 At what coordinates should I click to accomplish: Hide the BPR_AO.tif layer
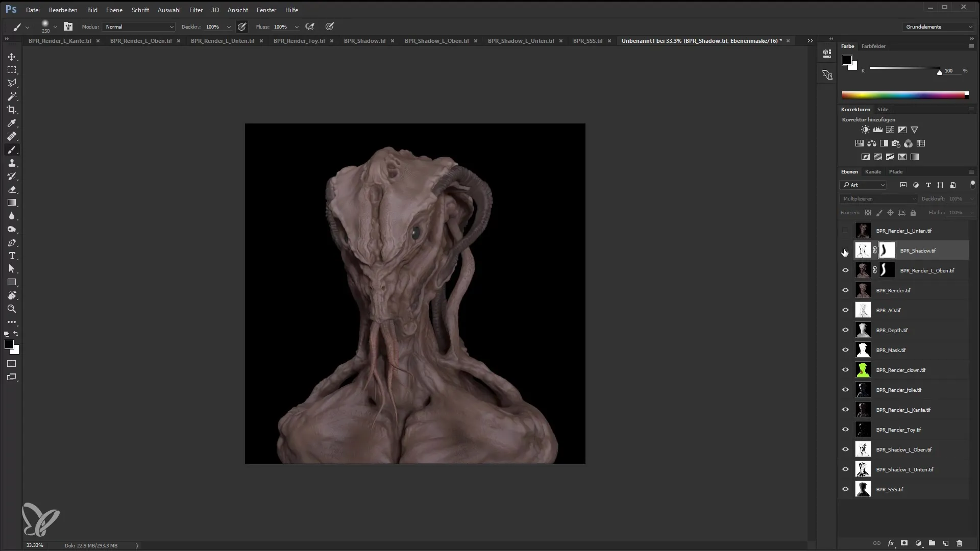845,310
